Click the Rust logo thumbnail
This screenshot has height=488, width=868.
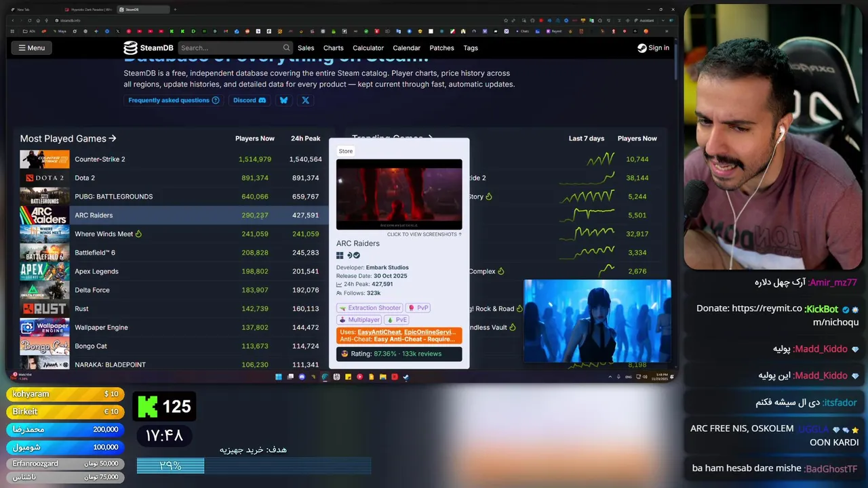[x=44, y=308]
